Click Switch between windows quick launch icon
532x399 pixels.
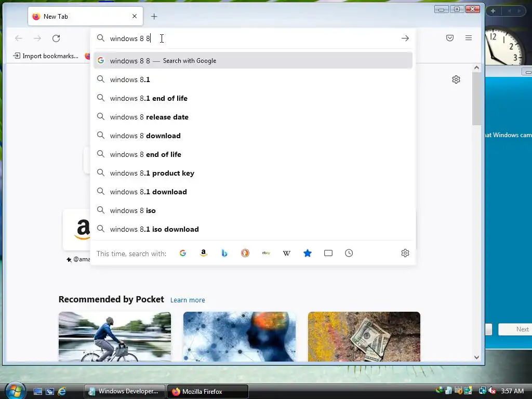(x=50, y=391)
